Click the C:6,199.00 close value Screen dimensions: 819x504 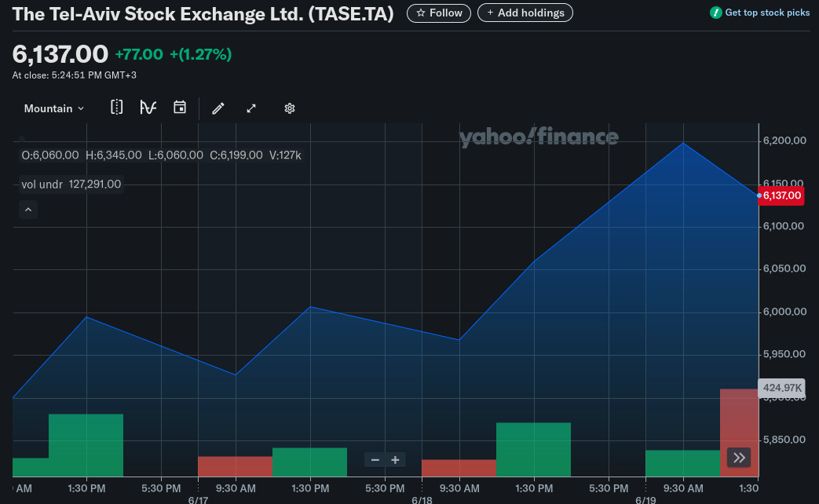click(236, 155)
